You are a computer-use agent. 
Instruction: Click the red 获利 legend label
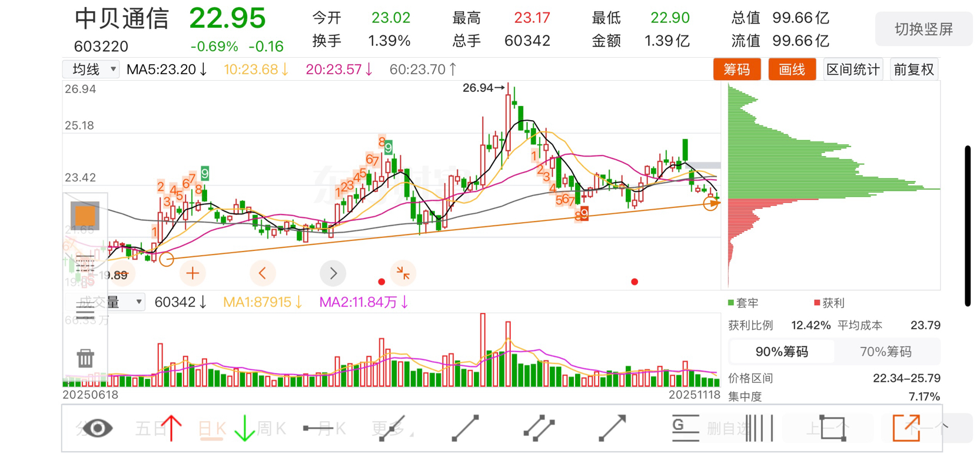pyautogui.click(x=829, y=303)
